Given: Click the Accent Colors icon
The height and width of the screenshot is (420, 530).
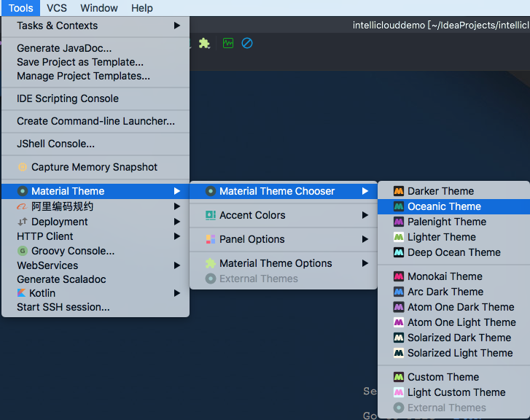Looking at the screenshot, I should (x=210, y=215).
